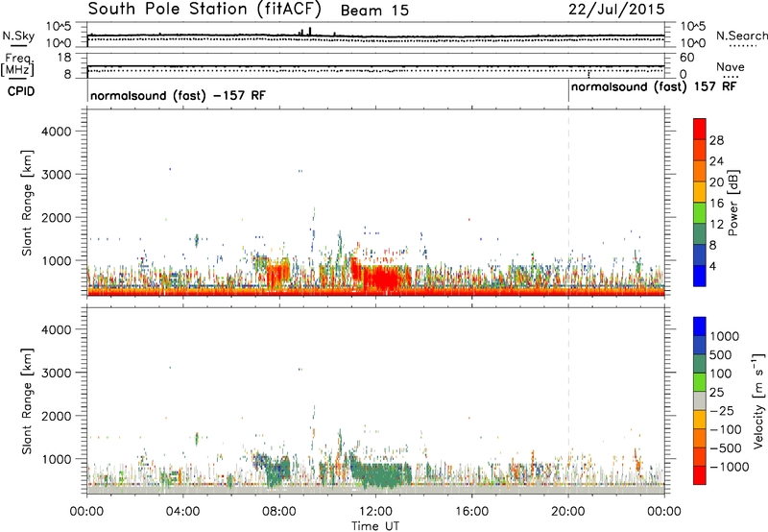Click the red top segment of power colorbar

pyautogui.click(x=700, y=129)
